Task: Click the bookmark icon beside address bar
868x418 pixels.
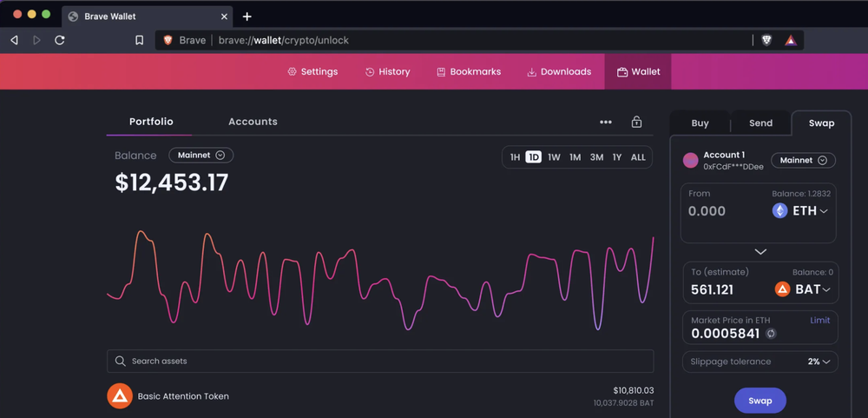Action: pos(140,40)
